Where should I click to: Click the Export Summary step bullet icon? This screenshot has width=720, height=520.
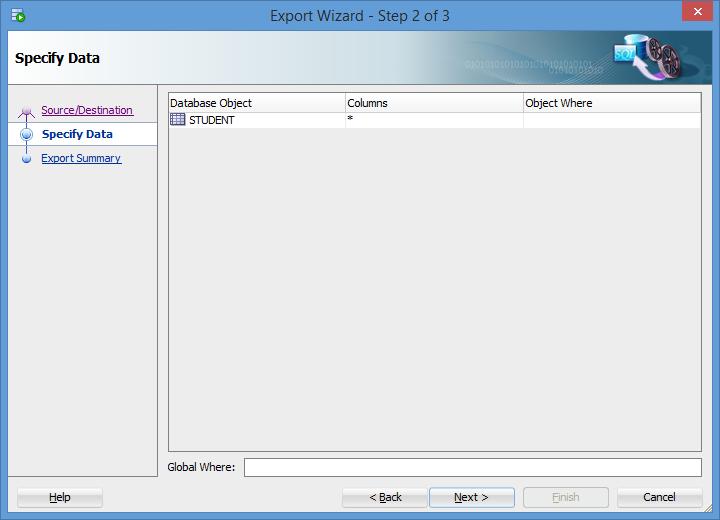click(x=27, y=158)
